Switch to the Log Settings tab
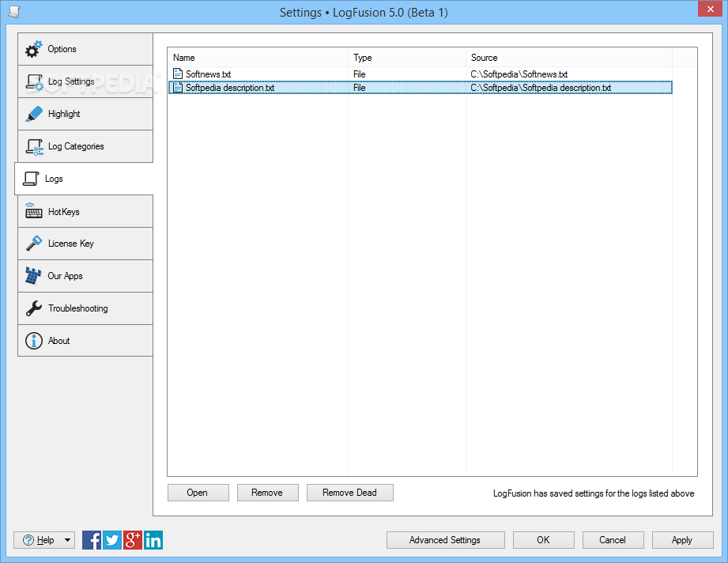 click(85, 81)
